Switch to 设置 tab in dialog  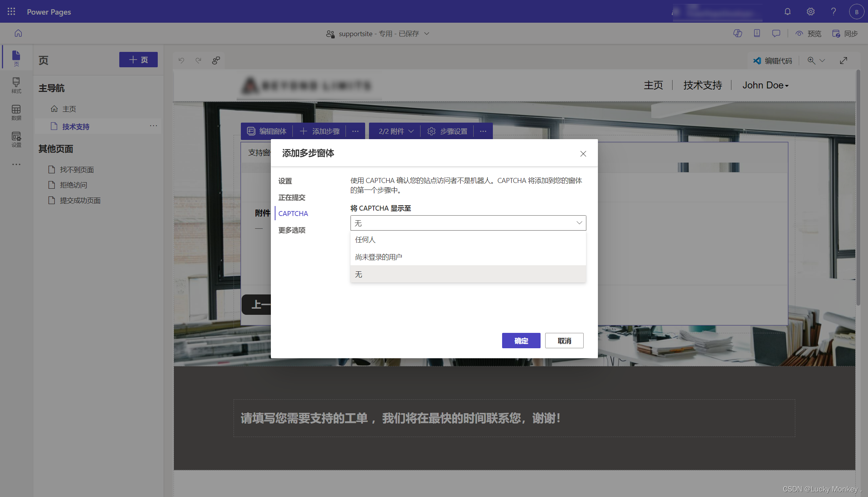point(285,181)
